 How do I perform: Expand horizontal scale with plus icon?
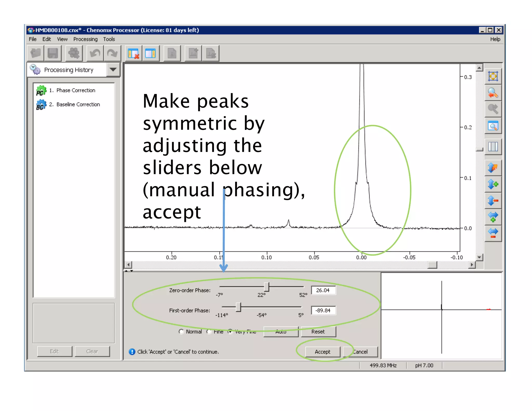[493, 217]
